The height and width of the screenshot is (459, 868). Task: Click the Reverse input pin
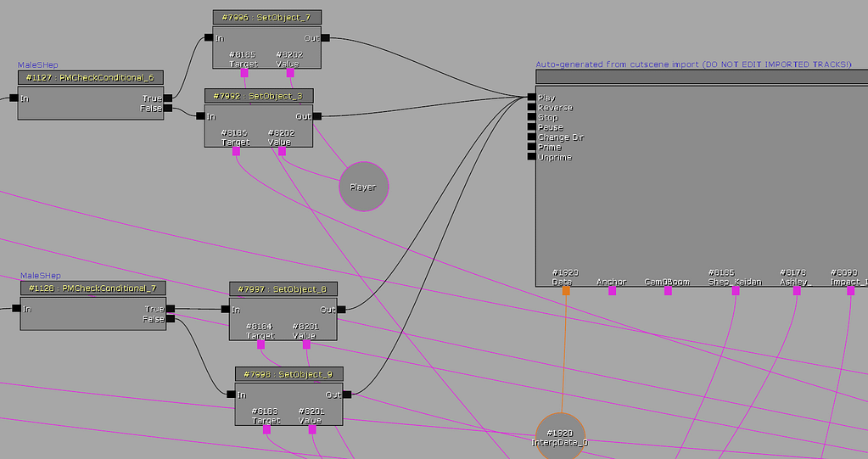pyautogui.click(x=531, y=108)
